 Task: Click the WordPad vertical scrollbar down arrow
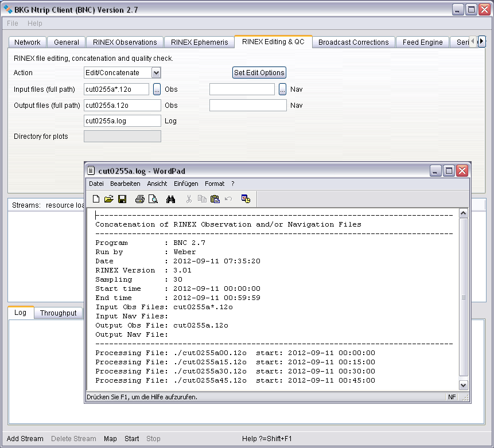[x=463, y=385]
